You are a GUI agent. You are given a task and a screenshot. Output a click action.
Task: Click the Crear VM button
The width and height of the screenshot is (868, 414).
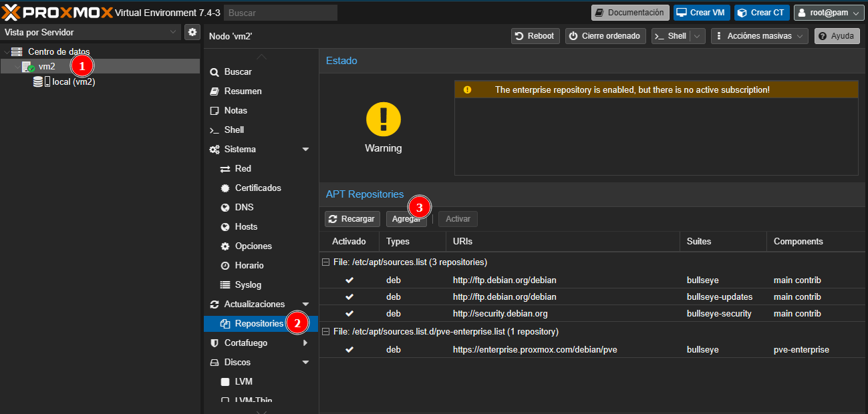pos(702,13)
